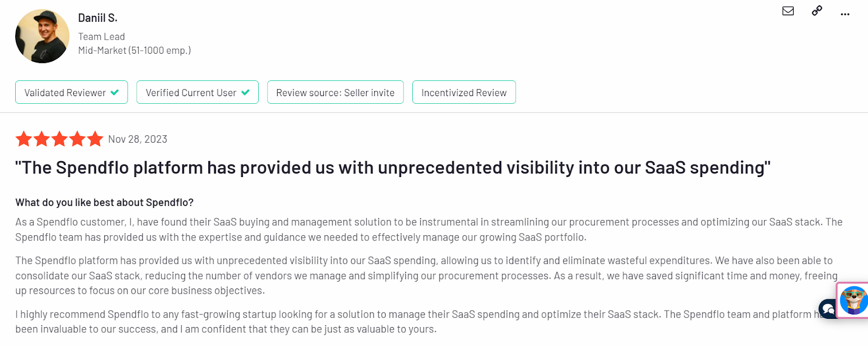This screenshot has width=868, height=346.
Task: Open the Spendflo review title headline
Action: 393,168
